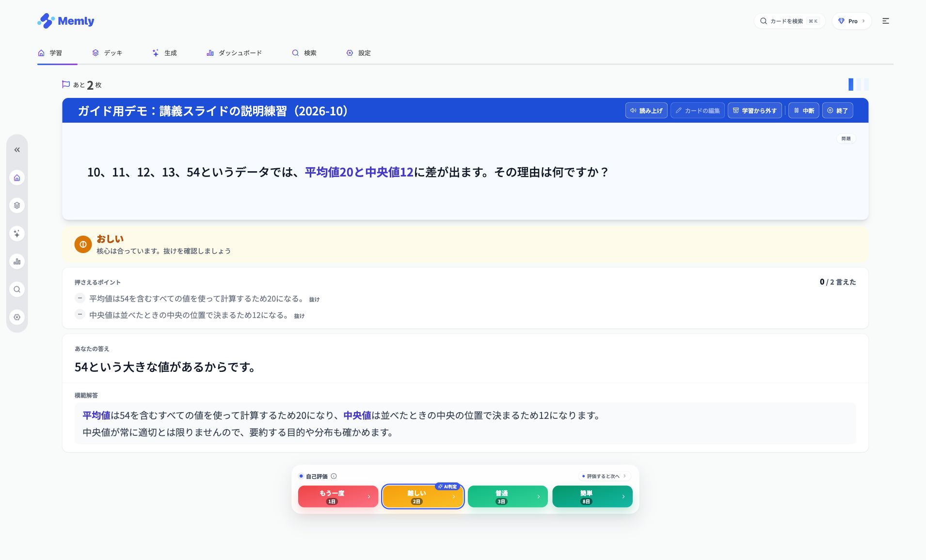Click the minus icon beside the 平均値は54を含む point
This screenshot has height=560, width=926.
(x=80, y=298)
